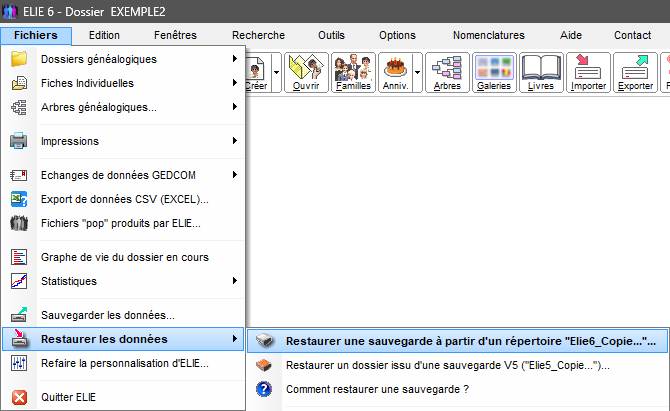Select Comment restaurer une sauvegarde ?
Image resolution: width=670 pixels, height=411 pixels.
[458, 389]
